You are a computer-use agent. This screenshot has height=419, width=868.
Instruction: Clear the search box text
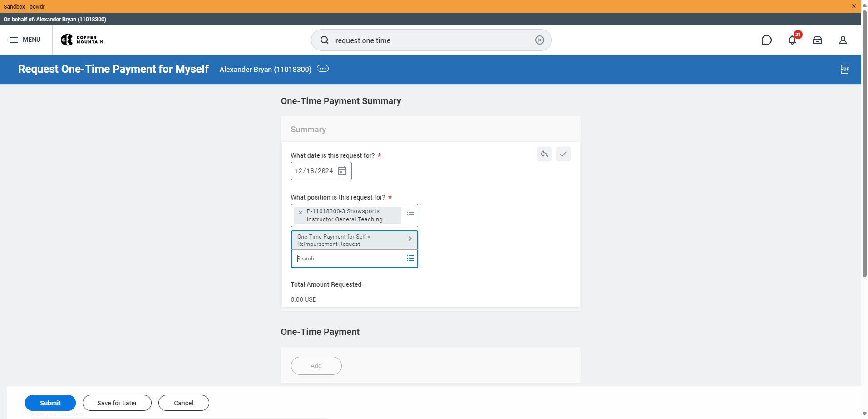[540, 40]
